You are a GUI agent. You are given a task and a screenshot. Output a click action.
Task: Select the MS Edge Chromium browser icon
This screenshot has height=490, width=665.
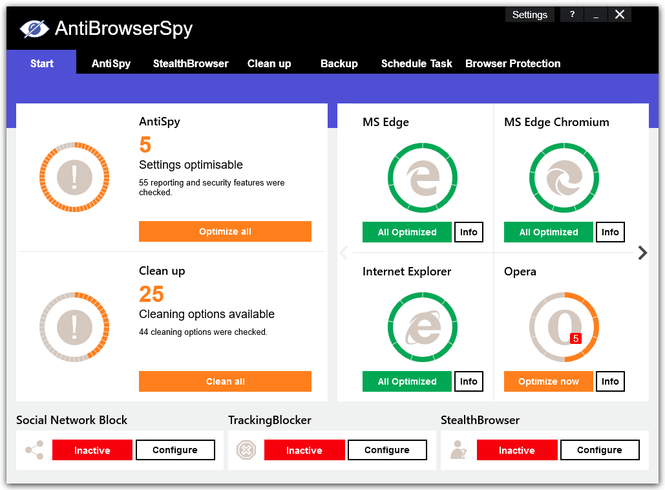click(564, 178)
